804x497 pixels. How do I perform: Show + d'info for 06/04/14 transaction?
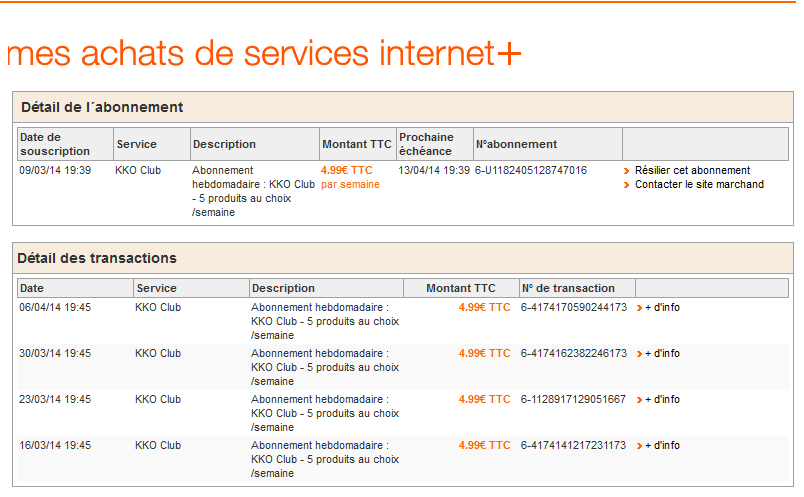click(662, 307)
